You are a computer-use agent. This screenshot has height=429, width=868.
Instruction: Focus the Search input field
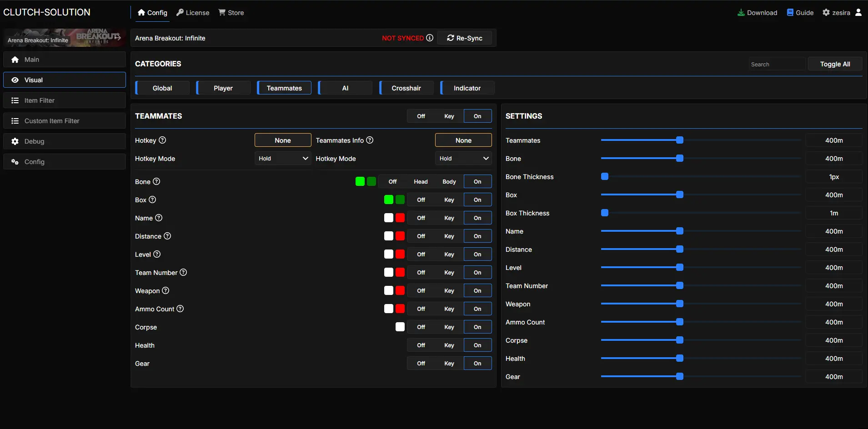tap(777, 64)
